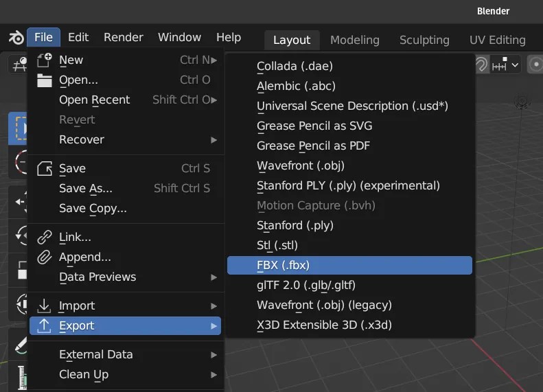Export as Universal Scene Description (.usd*)
543x392 pixels.
click(x=350, y=106)
